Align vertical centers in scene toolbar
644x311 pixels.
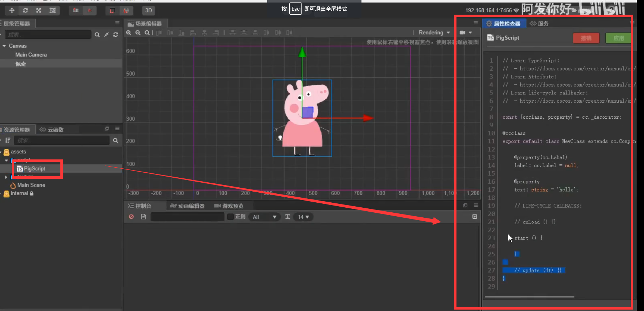coord(170,33)
